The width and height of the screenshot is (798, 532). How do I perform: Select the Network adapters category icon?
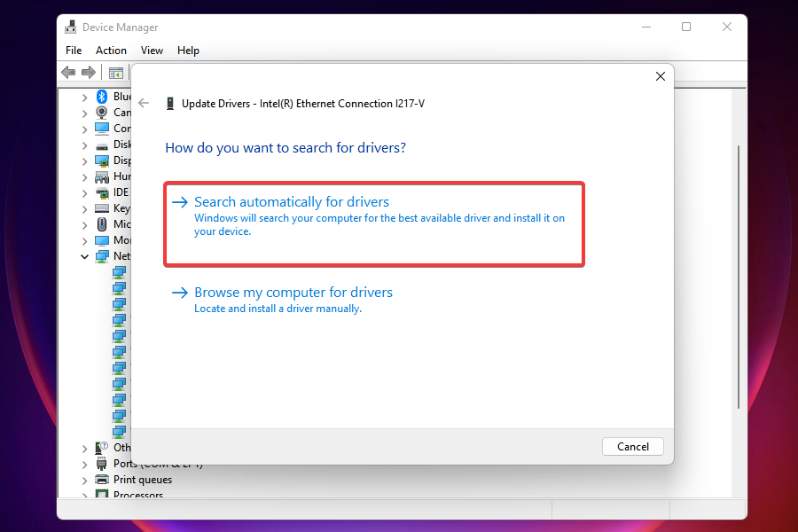(102, 256)
